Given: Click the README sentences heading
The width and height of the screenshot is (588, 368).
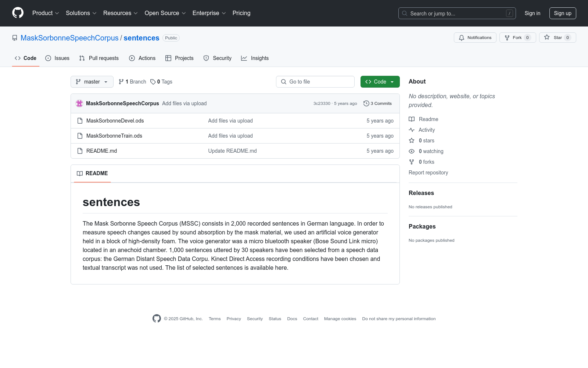Looking at the screenshot, I should (x=111, y=202).
